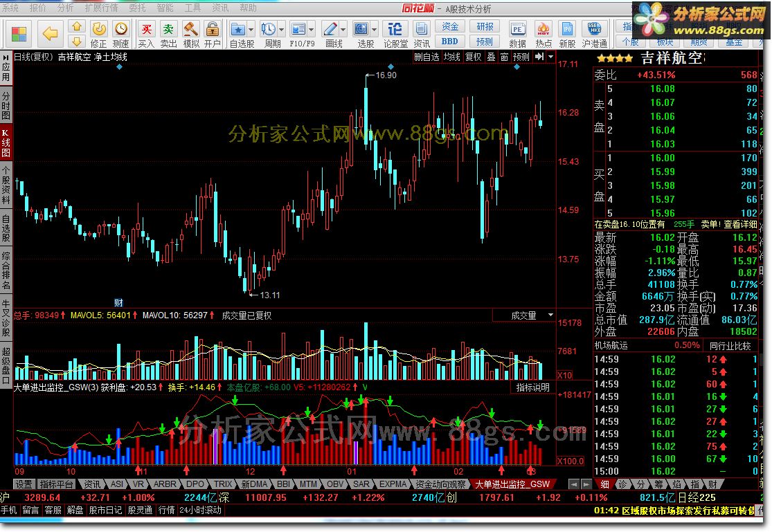Image resolution: width=772 pixels, height=532 pixels.
Task: Switch to the 综合排名 side tab
Action: pos(6,270)
